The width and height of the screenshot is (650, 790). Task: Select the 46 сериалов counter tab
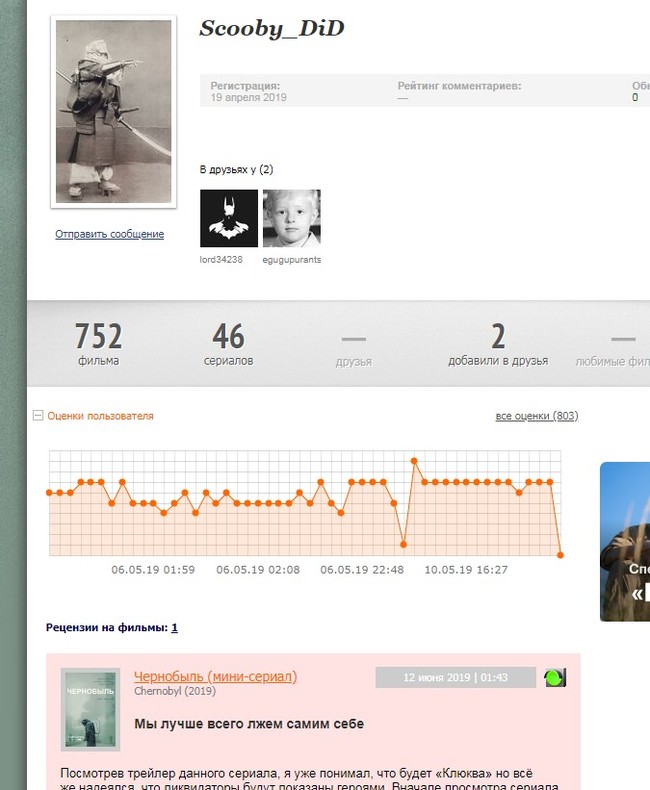[228, 344]
